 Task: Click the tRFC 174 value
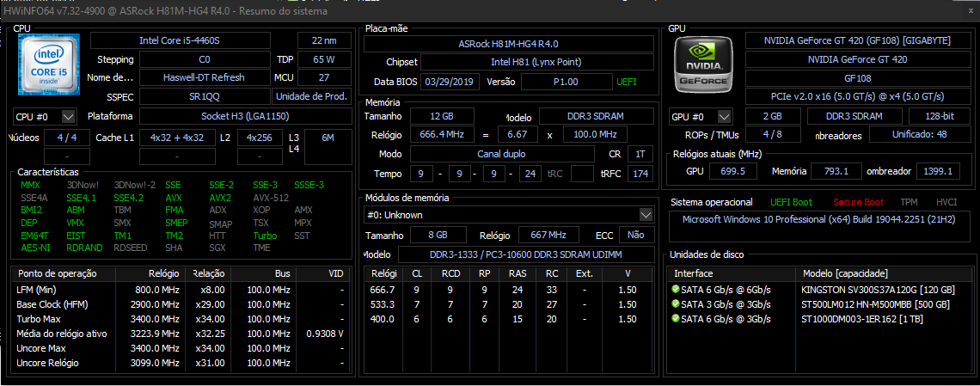(x=640, y=174)
